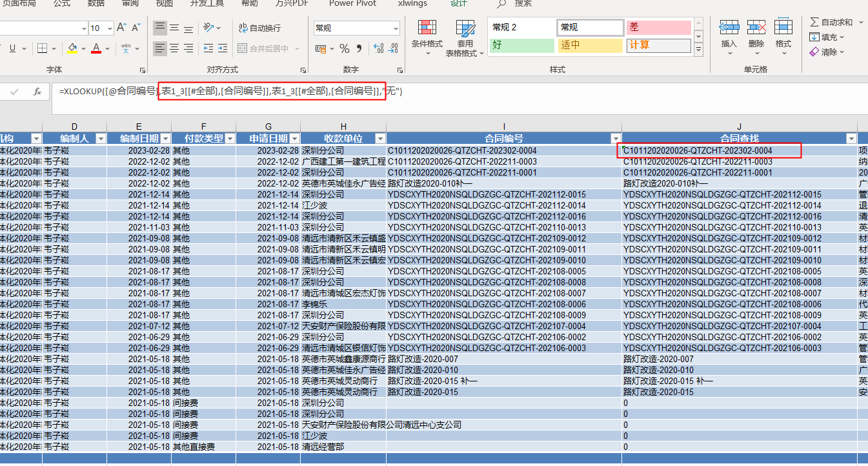Image resolution: width=868 pixels, height=466 pixels.
Task: Open the font name dropdown
Action: pos(84,28)
